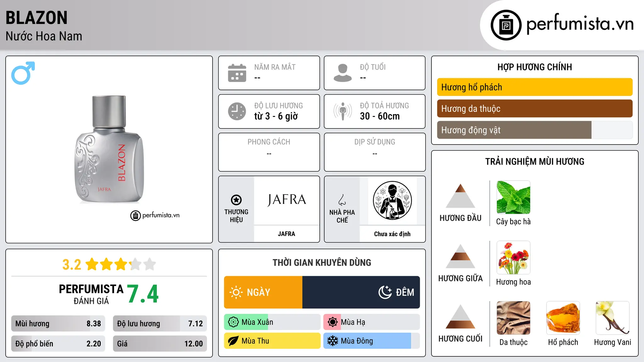Screen dimensions: 644x362
Task: Click the orange Ngày daytime bar
Action: click(263, 292)
